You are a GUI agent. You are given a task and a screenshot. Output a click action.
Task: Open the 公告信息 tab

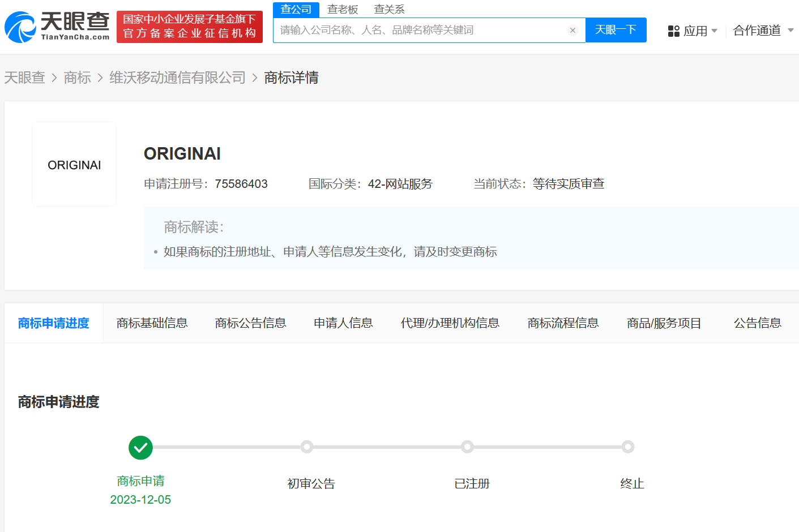(x=758, y=323)
